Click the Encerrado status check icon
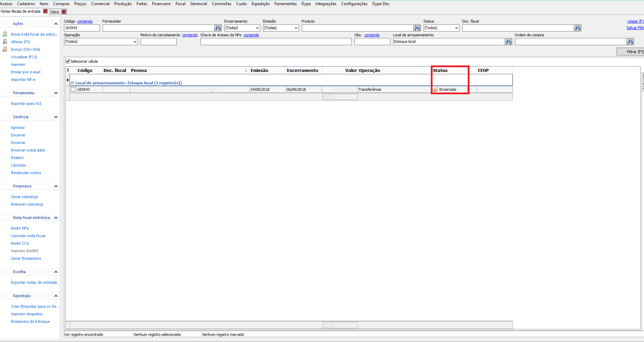This screenshot has height=342, width=644. point(436,89)
